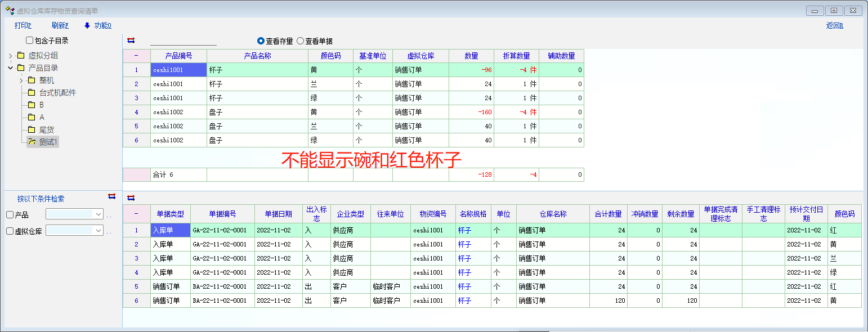
Task: Open the 产品 filter dropdown
Action: tap(99, 214)
